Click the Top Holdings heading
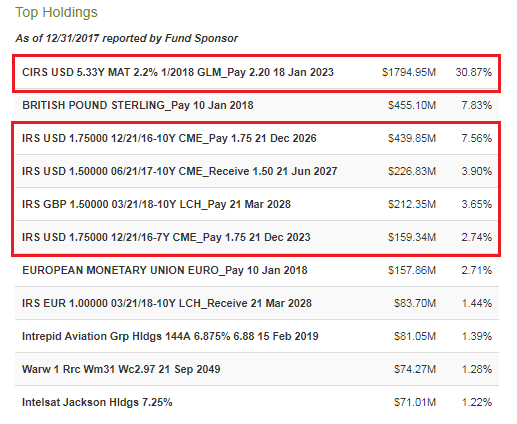Screen dimensions: 517x424 point(56,13)
